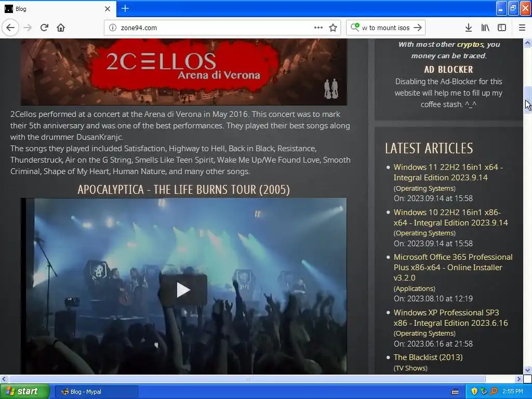Viewport: 532px width, 399px height.
Task: Open Microsoft Office 365 Professional Plus article
Action: (x=453, y=268)
